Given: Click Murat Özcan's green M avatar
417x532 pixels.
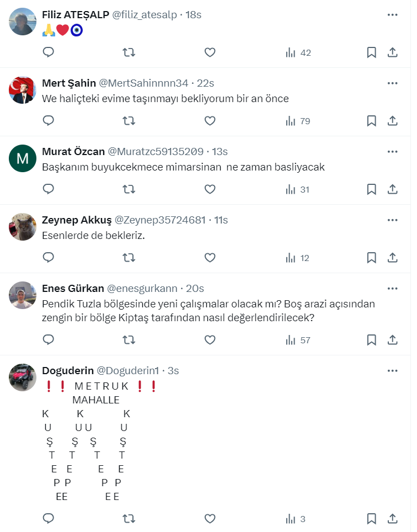Looking at the screenshot, I should (23, 158).
